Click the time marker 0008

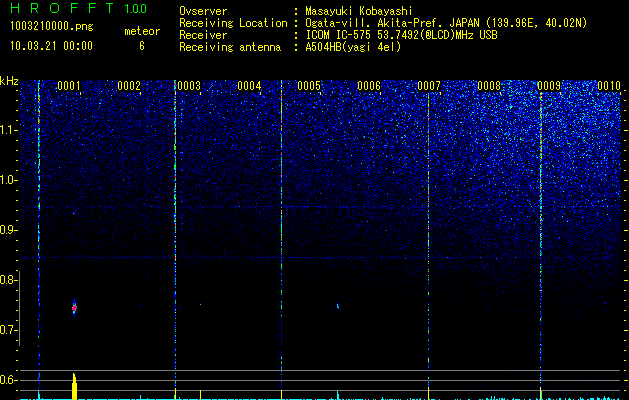point(489,86)
